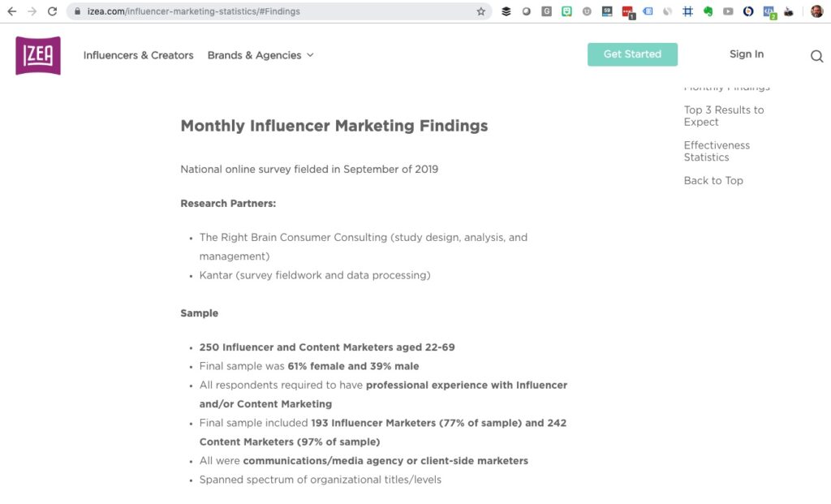Open the Buffer extension
Screen dimensions: 831x504
coord(506,11)
